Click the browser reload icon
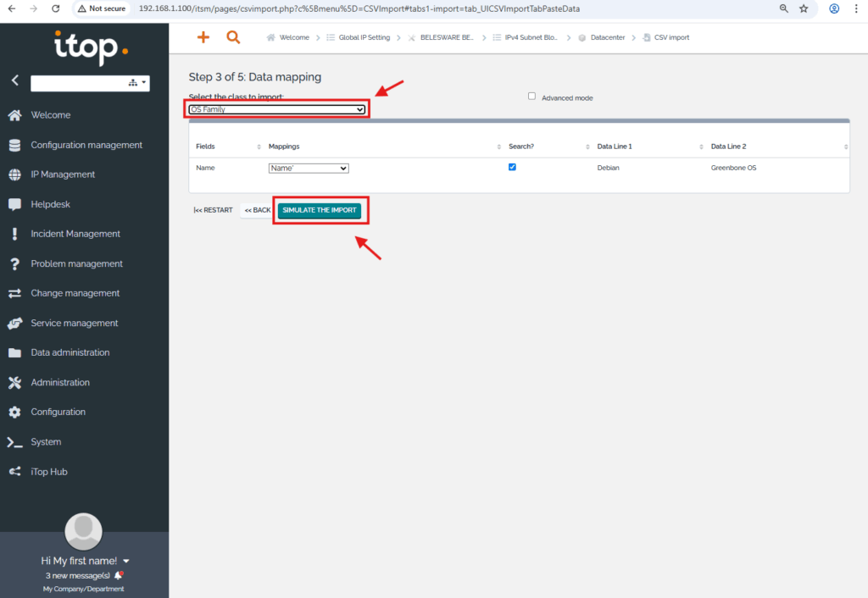868x598 pixels. tap(55, 8)
